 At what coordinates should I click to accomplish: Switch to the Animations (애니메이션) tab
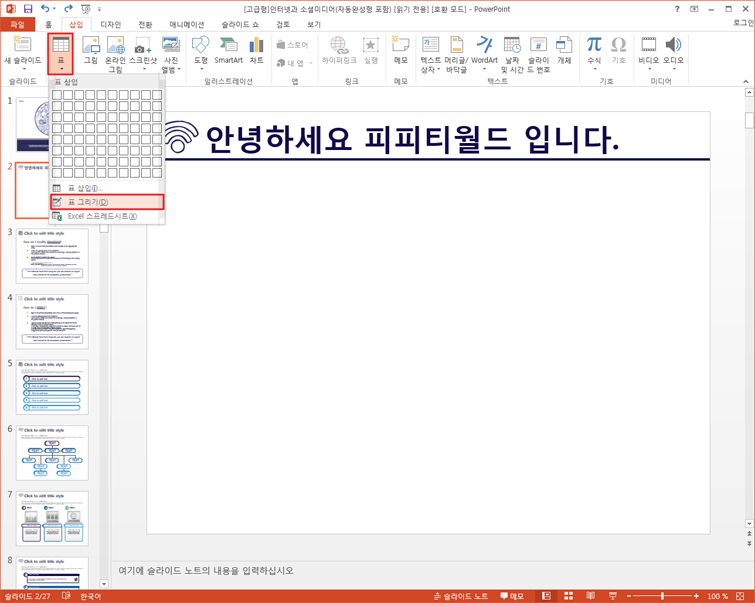pyautogui.click(x=186, y=24)
